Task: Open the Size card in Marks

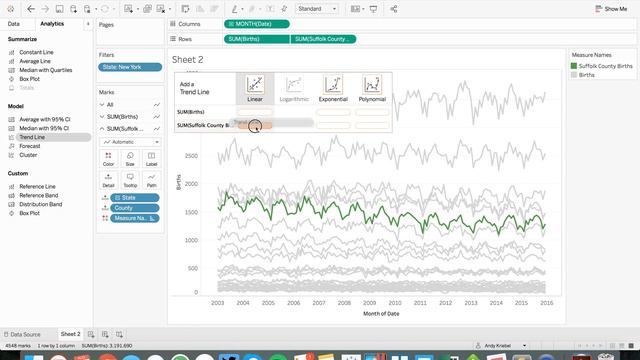Action: tap(130, 158)
